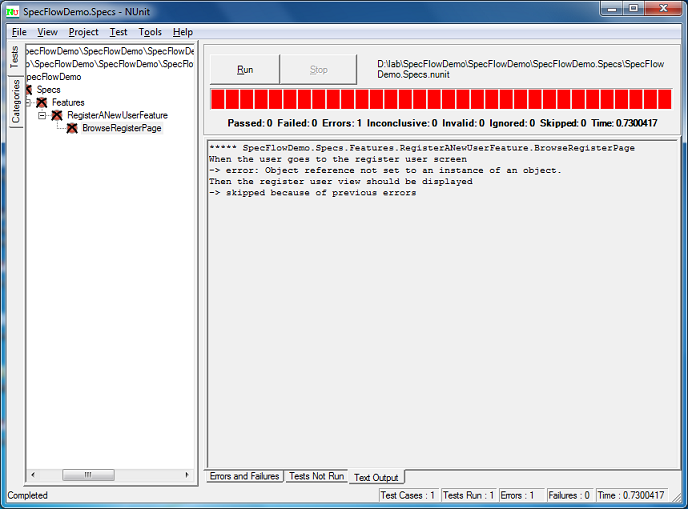Click the output header line starting with asterisks
Image resolution: width=688 pixels, height=509 pixels.
pyautogui.click(x=422, y=148)
